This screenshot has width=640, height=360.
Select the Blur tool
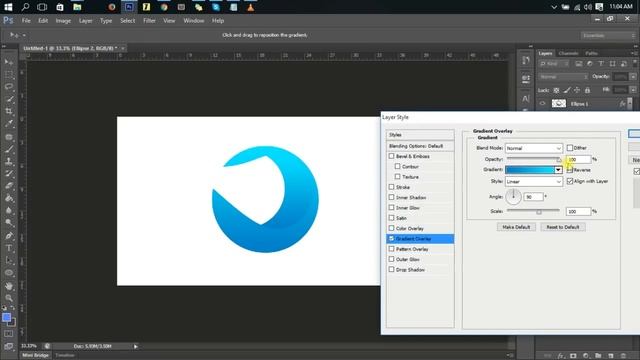[x=9, y=211]
